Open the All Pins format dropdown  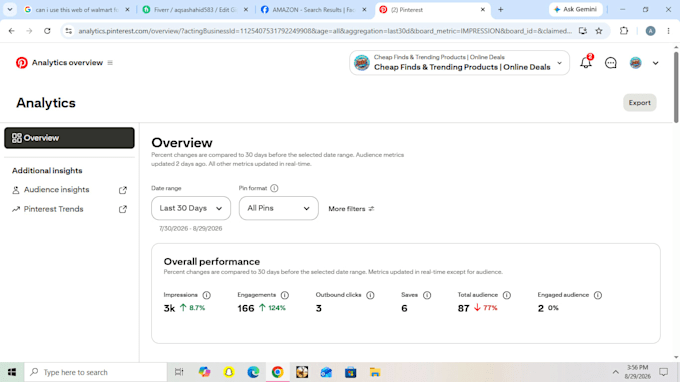click(x=278, y=208)
